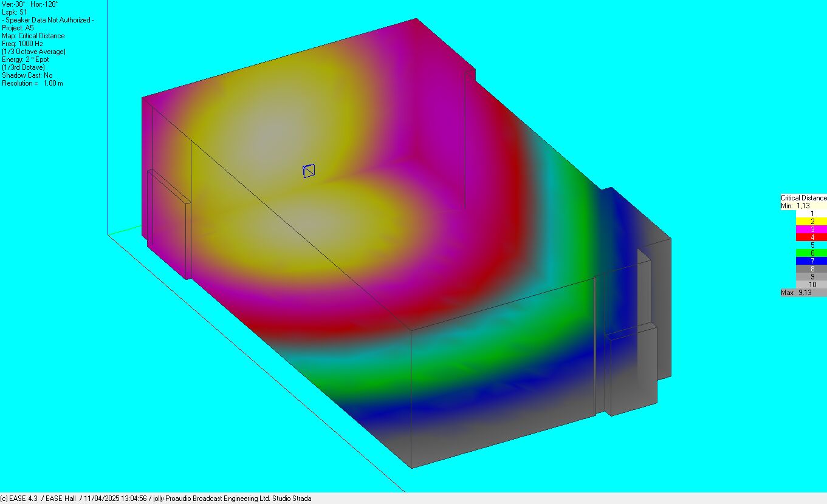Select the dark gray legend swatch labeled 8
Viewport: 827px width, 504px height.
[811, 269]
